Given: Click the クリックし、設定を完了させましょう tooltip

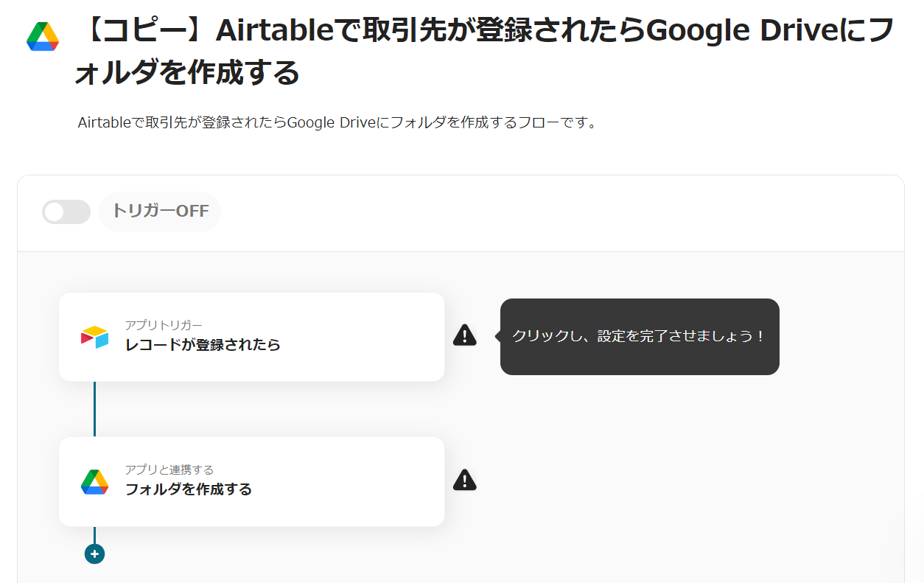Looking at the screenshot, I should click(639, 336).
